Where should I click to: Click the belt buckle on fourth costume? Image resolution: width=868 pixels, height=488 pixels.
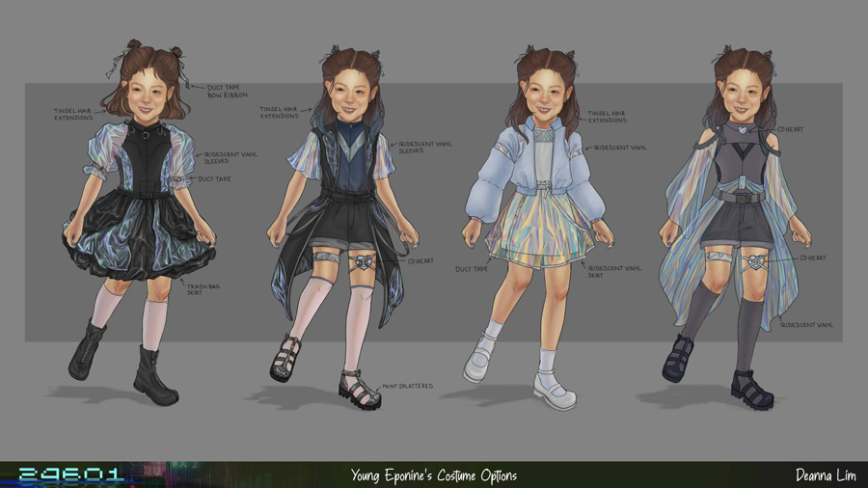(x=739, y=196)
